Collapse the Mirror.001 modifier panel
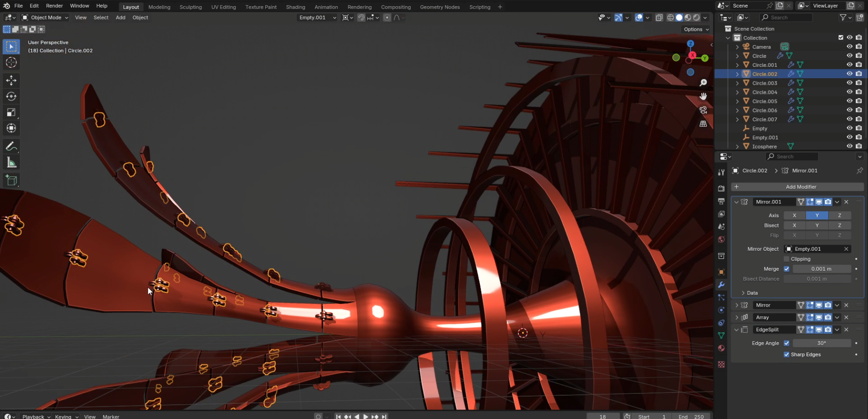Screen dimensions: 868x419 coord(736,202)
